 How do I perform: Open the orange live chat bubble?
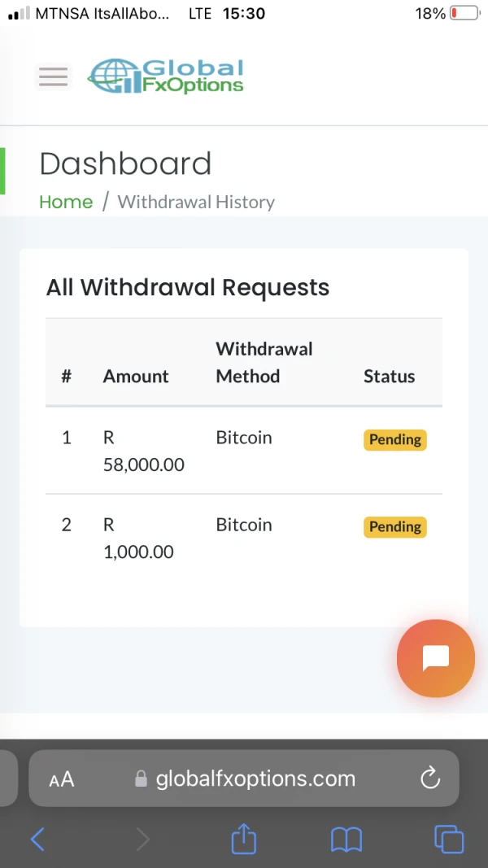point(435,658)
